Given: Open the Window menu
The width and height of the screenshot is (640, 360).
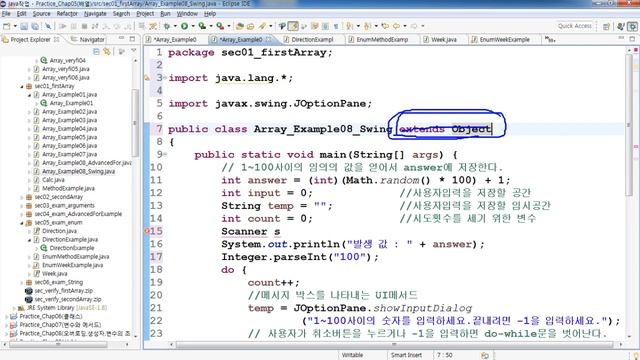Looking at the screenshot, I should click(187, 13).
